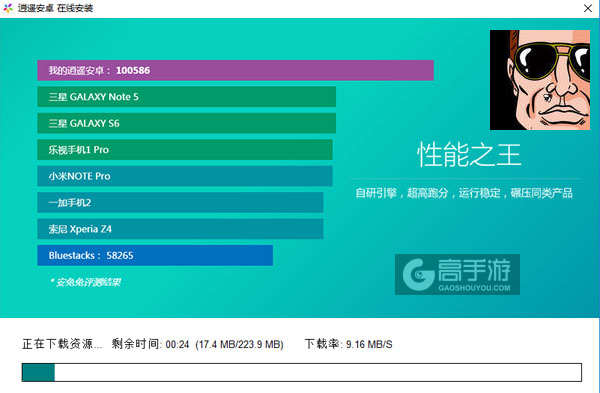Click the 下载率 9.16 MB/S speed label
Viewport: 600px width, 393px height.
pyautogui.click(x=348, y=344)
